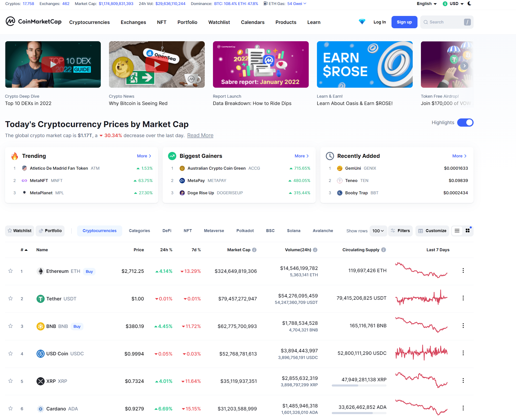
Task: Open XRP row three-dot menu
Action: click(463, 381)
